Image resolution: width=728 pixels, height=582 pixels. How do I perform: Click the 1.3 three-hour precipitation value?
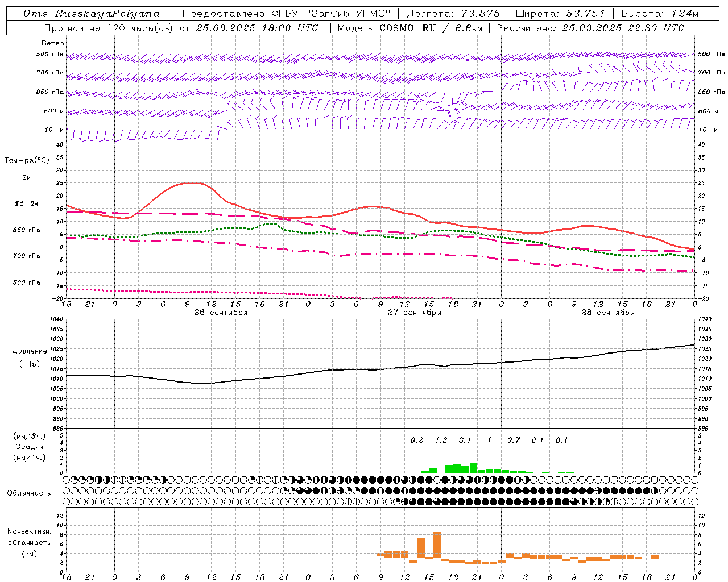(441, 440)
